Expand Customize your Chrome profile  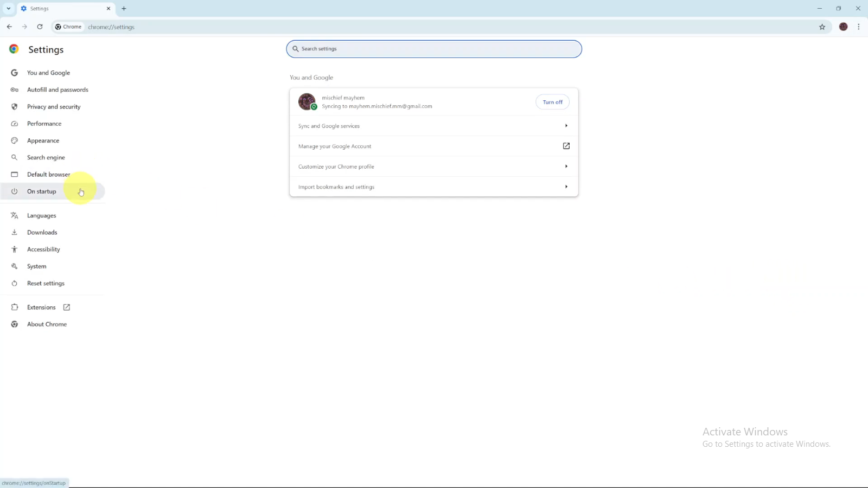(x=433, y=166)
